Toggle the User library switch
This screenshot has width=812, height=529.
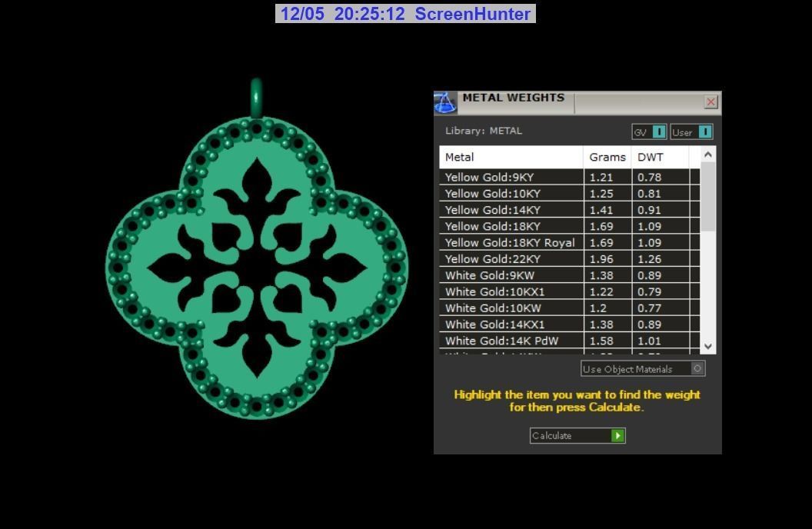691,132
